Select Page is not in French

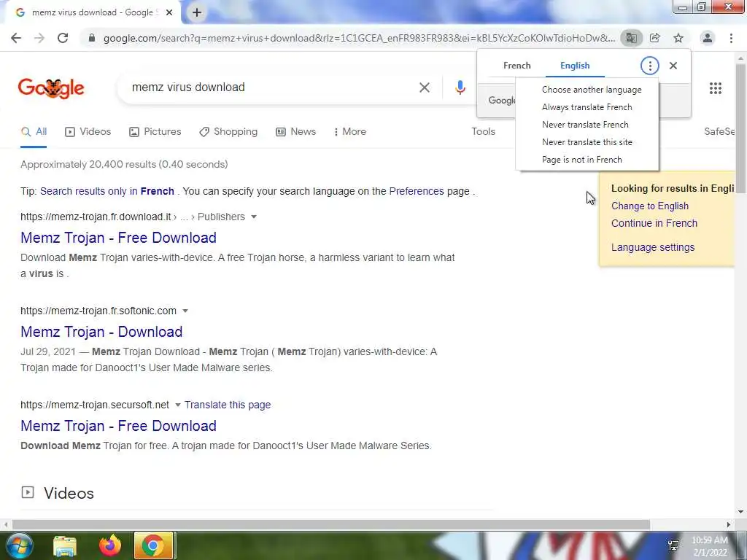click(587, 160)
